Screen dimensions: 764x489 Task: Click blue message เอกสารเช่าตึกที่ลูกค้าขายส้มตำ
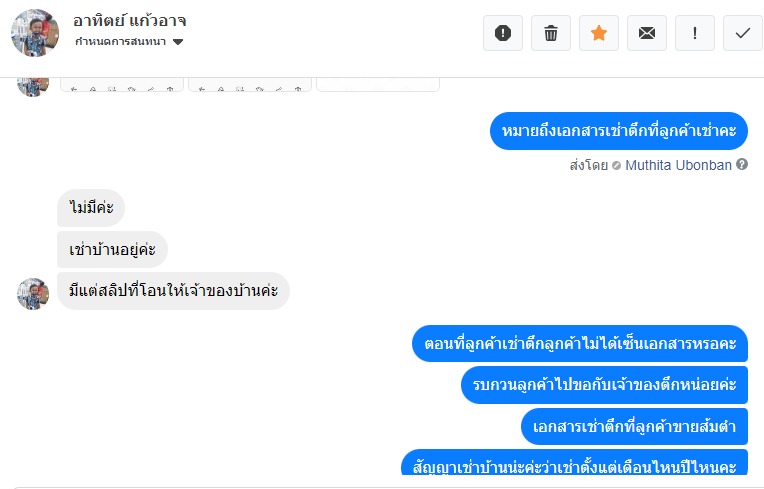tap(634, 427)
